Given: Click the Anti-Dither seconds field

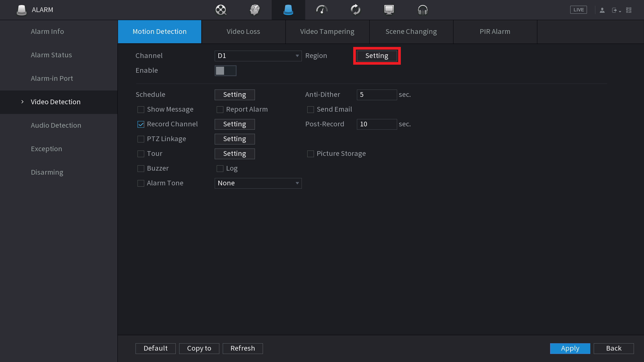Looking at the screenshot, I should (x=377, y=95).
